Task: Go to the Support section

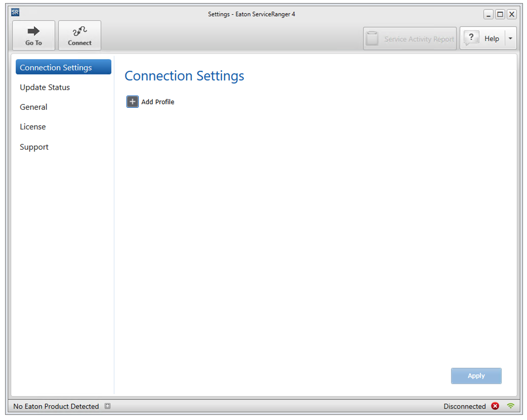Action: tap(34, 147)
